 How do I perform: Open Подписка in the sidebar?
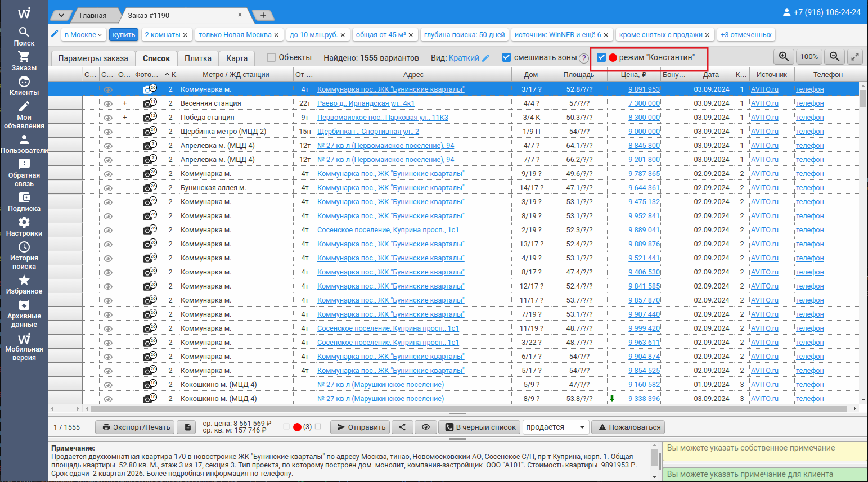[24, 202]
